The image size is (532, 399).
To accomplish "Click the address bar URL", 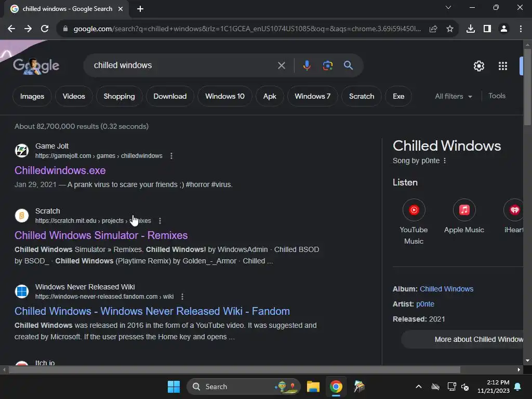I will point(247,29).
